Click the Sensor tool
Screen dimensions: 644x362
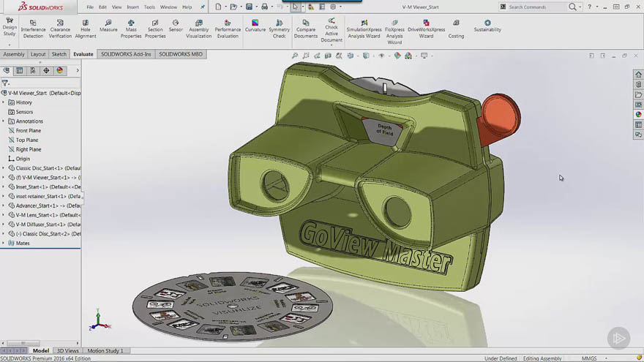click(x=176, y=26)
